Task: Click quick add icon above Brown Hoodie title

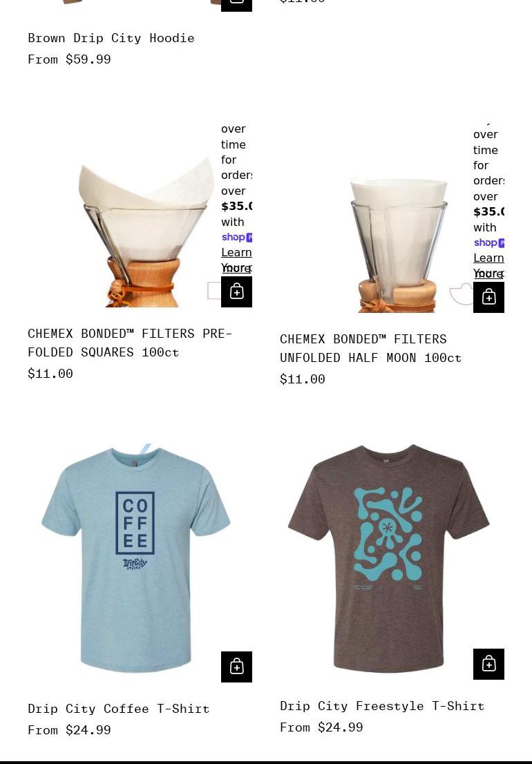Action: point(236,5)
